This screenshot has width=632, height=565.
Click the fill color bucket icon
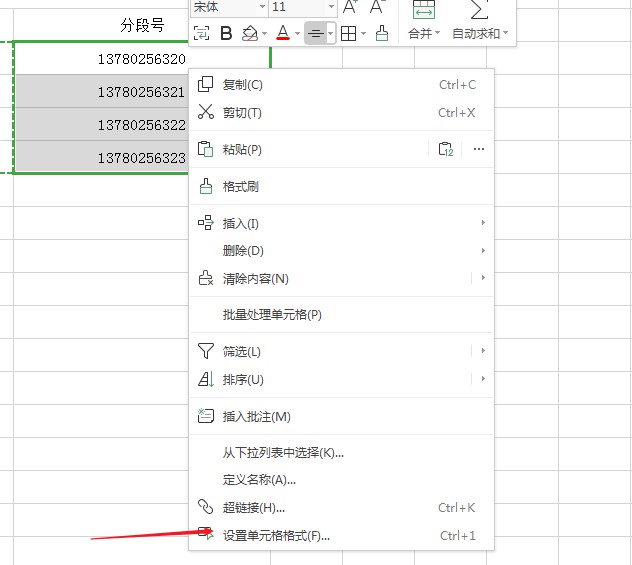tap(250, 34)
